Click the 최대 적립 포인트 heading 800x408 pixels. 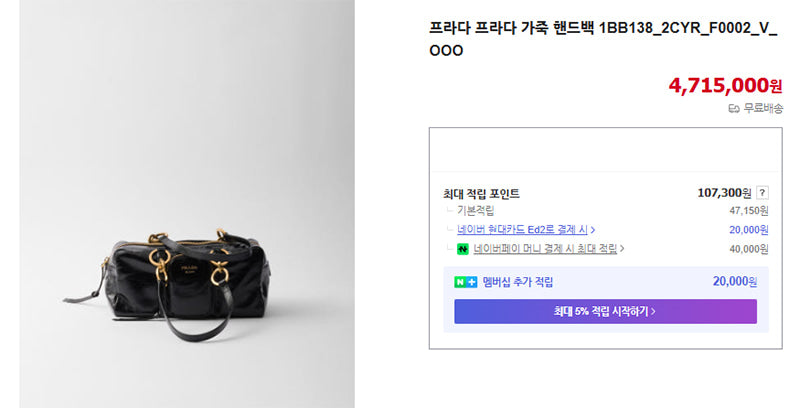(481, 194)
